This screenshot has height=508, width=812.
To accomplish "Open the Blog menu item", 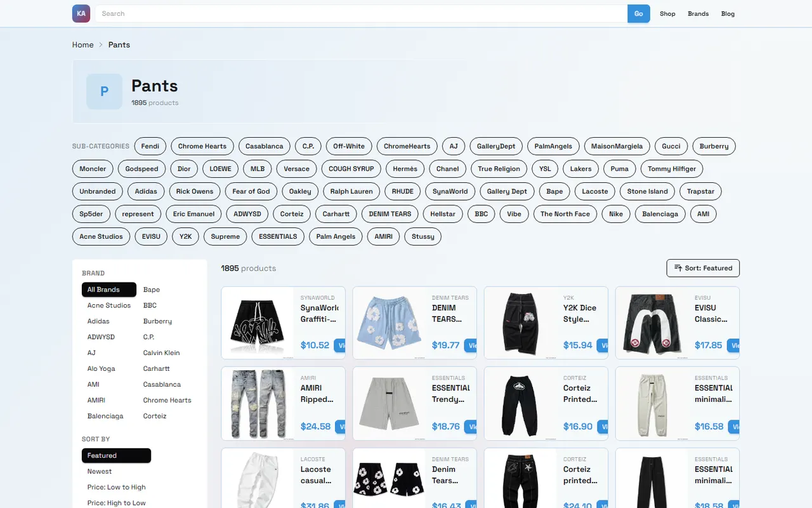I will [728, 13].
